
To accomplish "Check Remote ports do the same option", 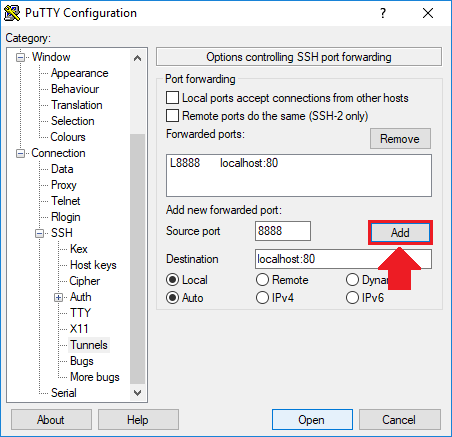I will coord(172,116).
